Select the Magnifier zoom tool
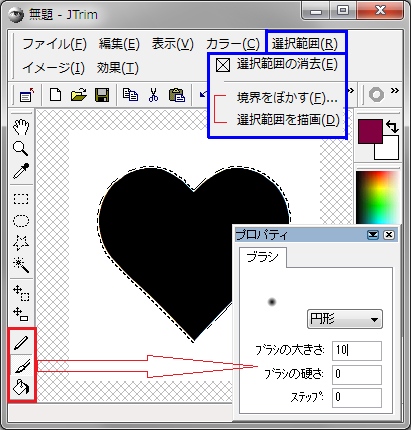 (x=21, y=149)
